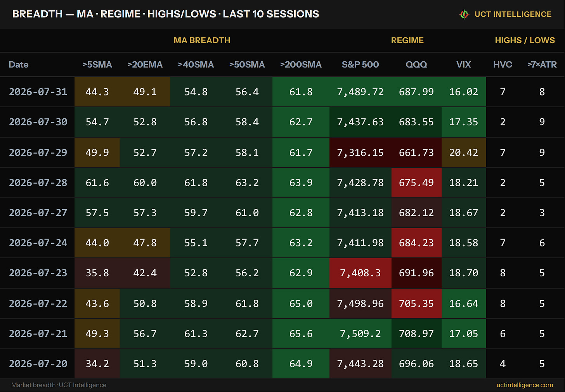Click the VIX value 16.02
This screenshot has height=392, width=565.
(x=464, y=92)
